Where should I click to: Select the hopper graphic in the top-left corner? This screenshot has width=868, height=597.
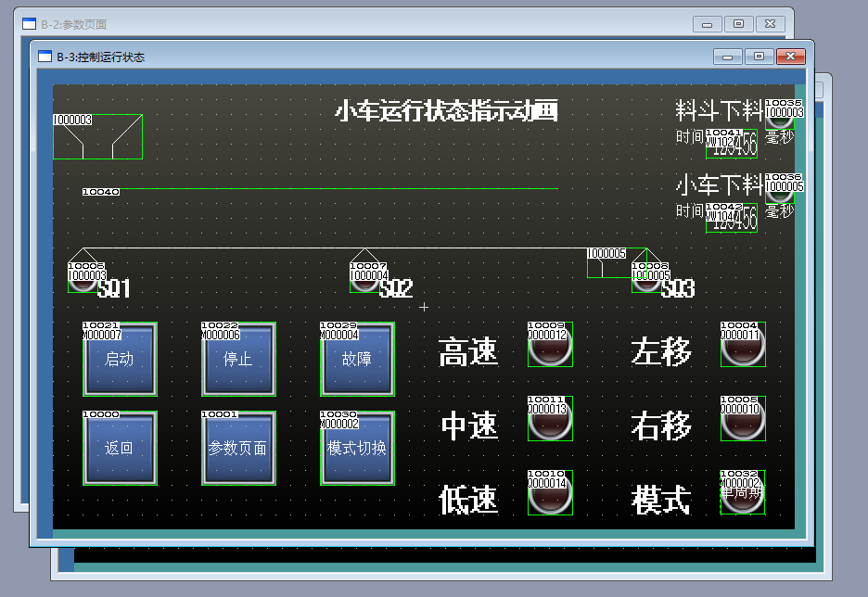[x=97, y=134]
